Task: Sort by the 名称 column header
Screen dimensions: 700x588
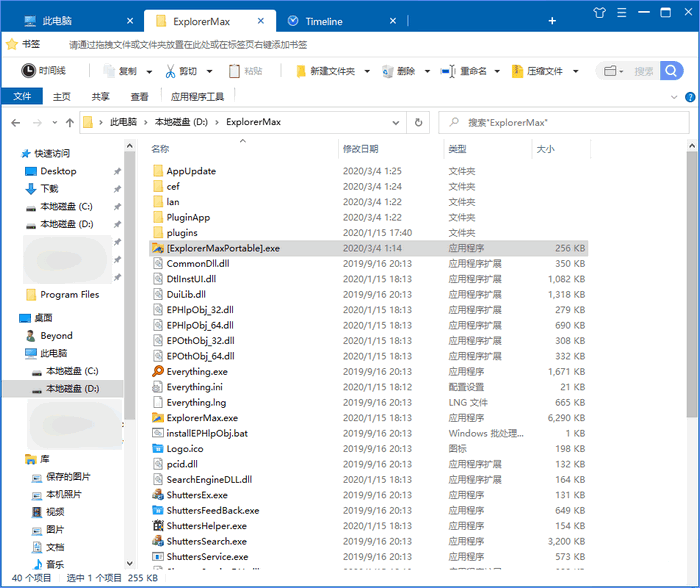Action: coord(243,149)
